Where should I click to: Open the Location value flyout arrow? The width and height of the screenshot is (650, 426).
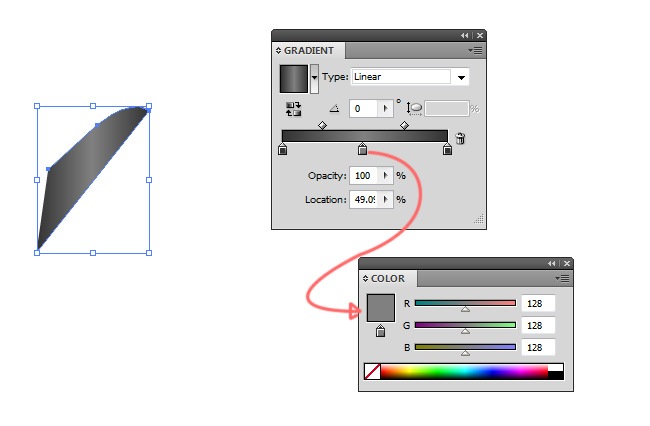tap(386, 200)
